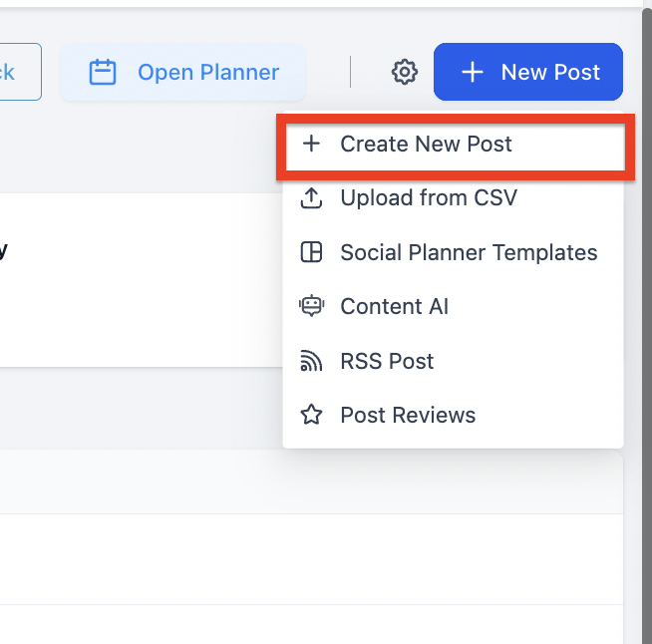The height and width of the screenshot is (644, 652).
Task: Click the plus icon on New Post button
Action: coord(473,72)
